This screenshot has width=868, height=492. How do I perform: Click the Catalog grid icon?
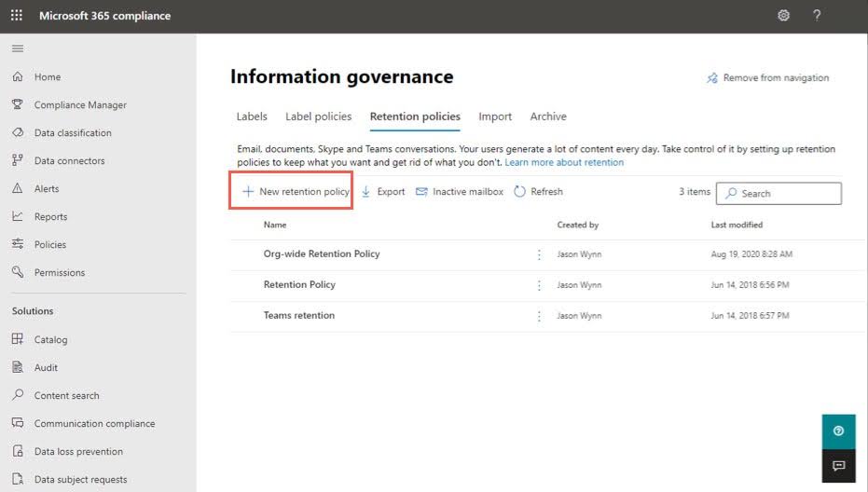18,338
